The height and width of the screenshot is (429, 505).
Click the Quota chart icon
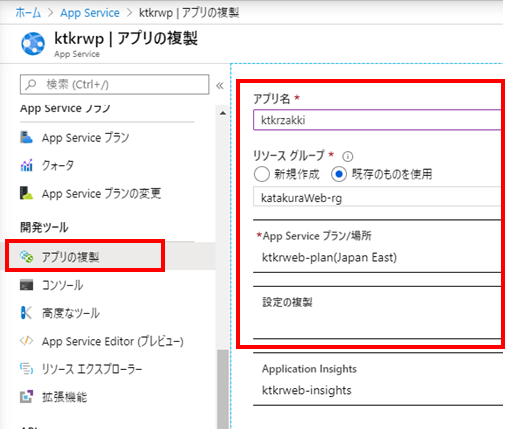pos(26,165)
